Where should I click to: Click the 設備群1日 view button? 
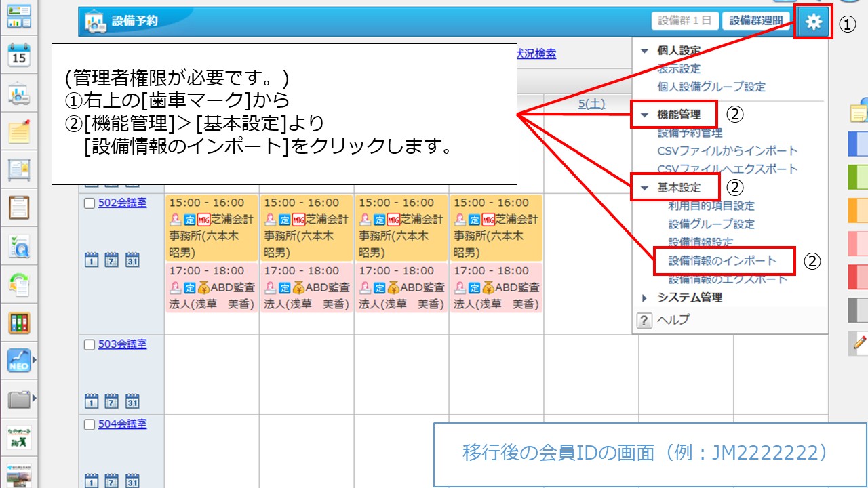[x=685, y=21]
